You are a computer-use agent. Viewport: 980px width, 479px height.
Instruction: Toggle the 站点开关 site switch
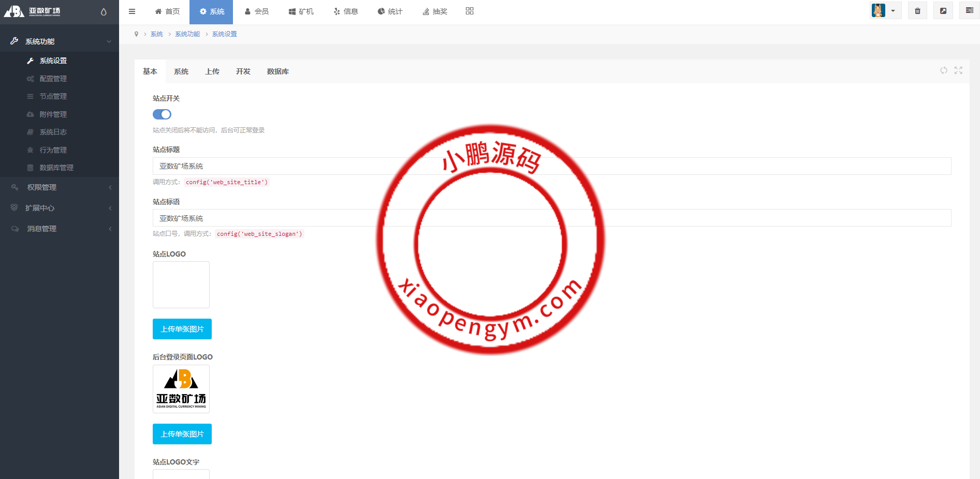pyautogui.click(x=162, y=114)
